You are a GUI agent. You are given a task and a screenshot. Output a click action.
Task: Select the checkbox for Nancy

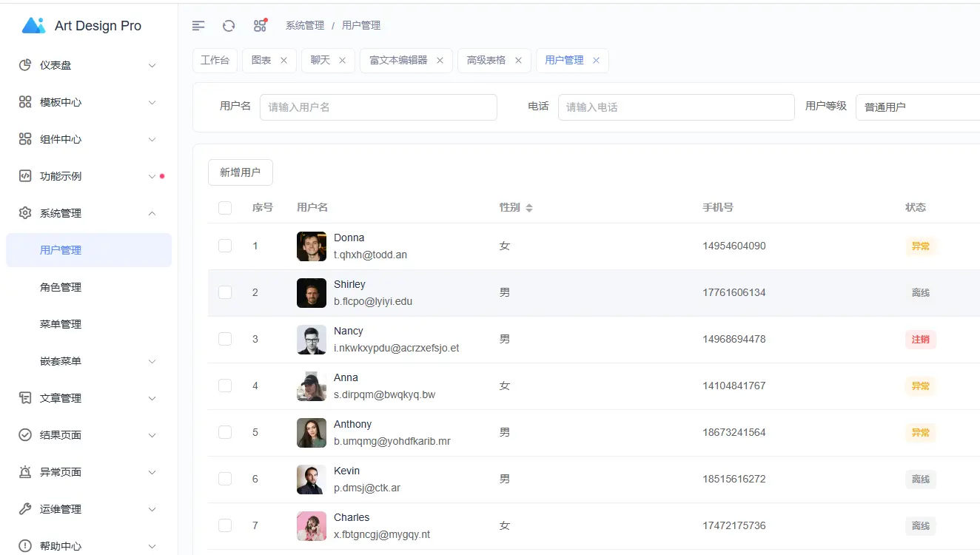225,339
